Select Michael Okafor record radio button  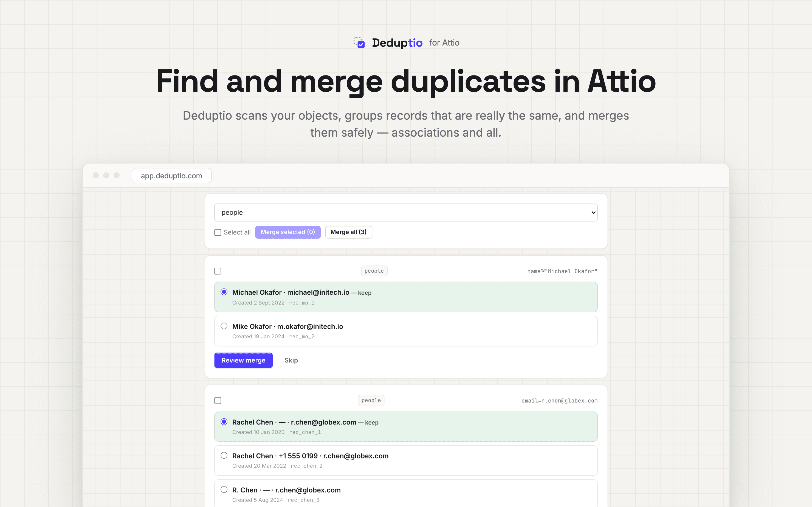224,292
